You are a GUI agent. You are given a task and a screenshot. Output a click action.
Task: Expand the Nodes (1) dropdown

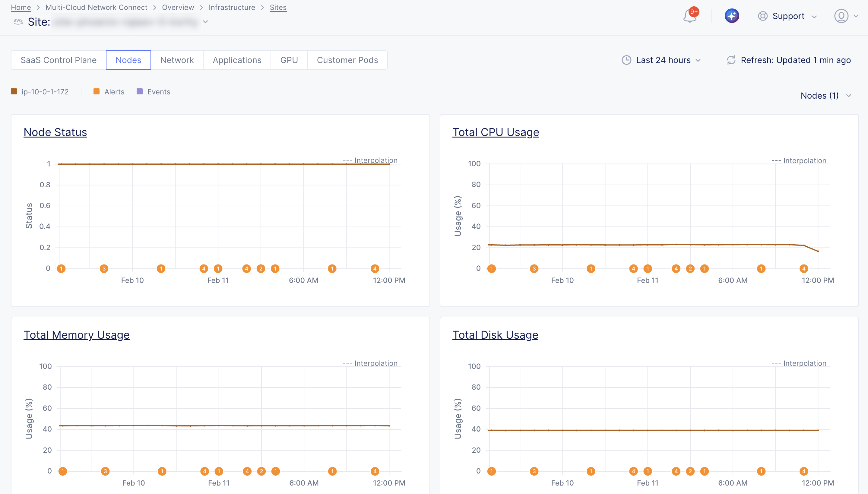click(x=826, y=96)
